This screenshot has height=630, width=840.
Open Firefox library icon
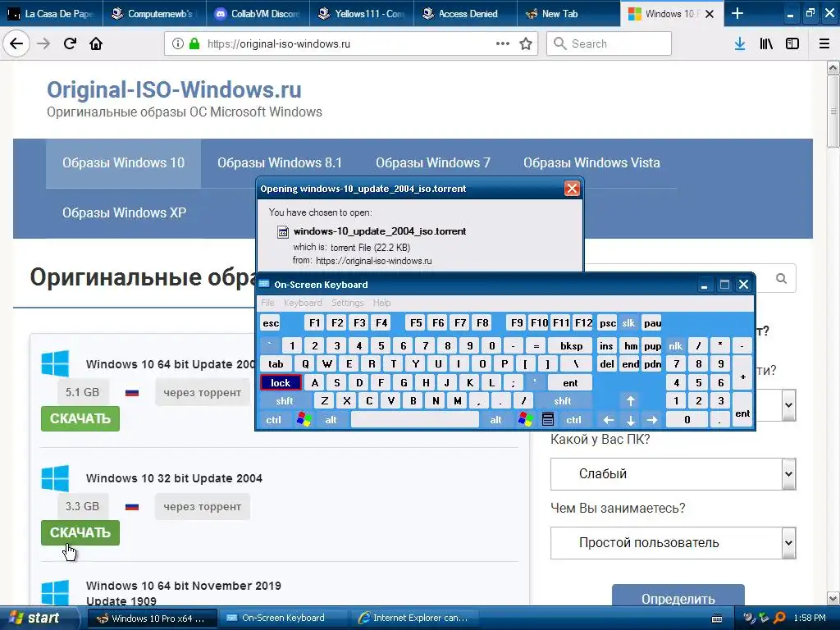[x=766, y=43]
